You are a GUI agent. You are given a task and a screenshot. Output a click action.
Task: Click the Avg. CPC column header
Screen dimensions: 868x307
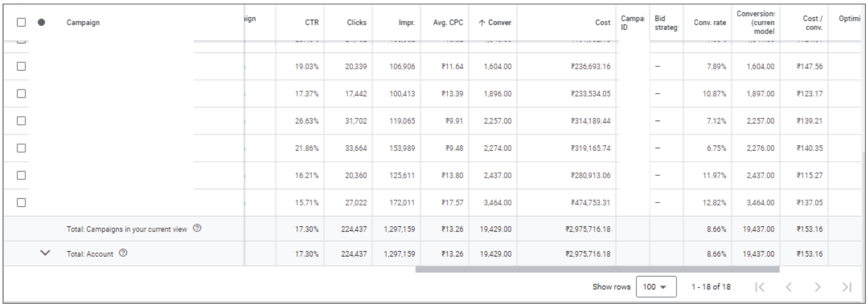point(448,22)
